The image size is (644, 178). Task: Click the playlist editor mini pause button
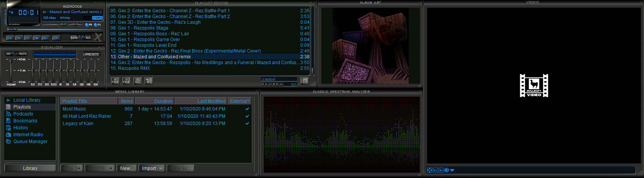tap(270, 84)
